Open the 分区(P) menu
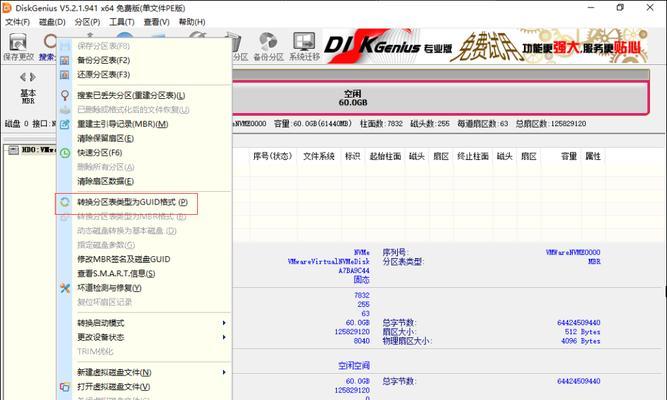The height and width of the screenshot is (400, 667). (x=87, y=22)
